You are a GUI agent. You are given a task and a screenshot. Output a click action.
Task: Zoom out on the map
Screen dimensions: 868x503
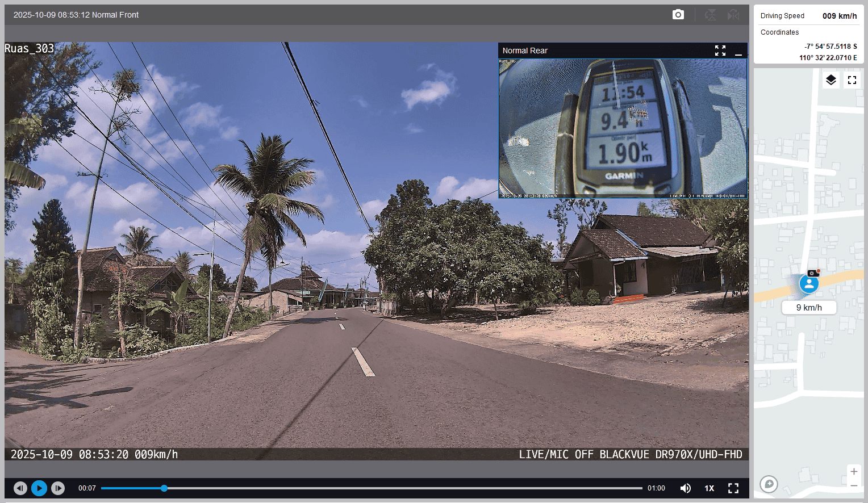[x=853, y=485]
